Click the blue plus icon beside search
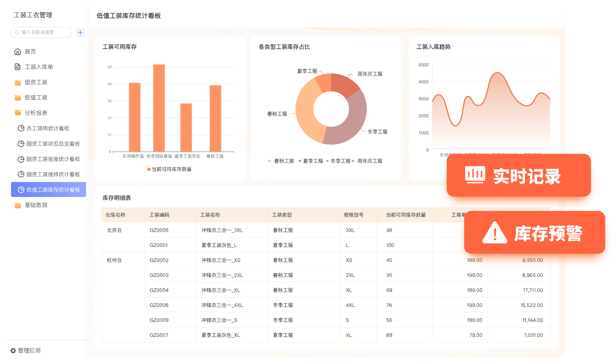Image resolution: width=616 pixels, height=364 pixels. (81, 32)
